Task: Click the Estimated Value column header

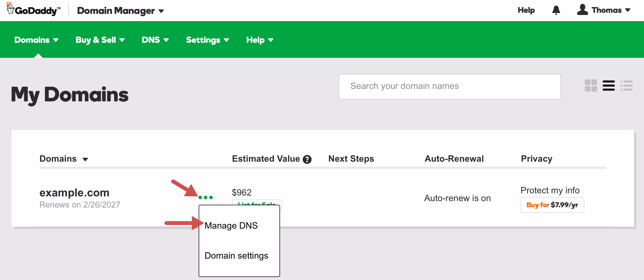Action: click(266, 159)
